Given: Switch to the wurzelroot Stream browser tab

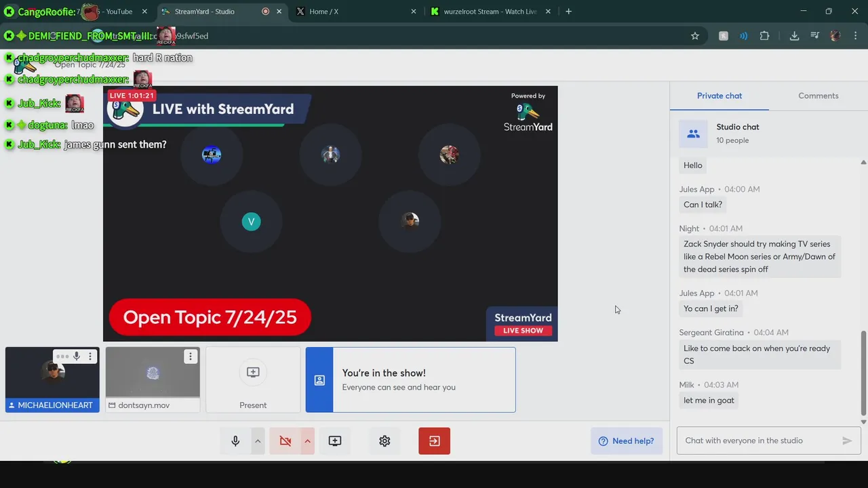Looking at the screenshot, I should pyautogui.click(x=490, y=12).
